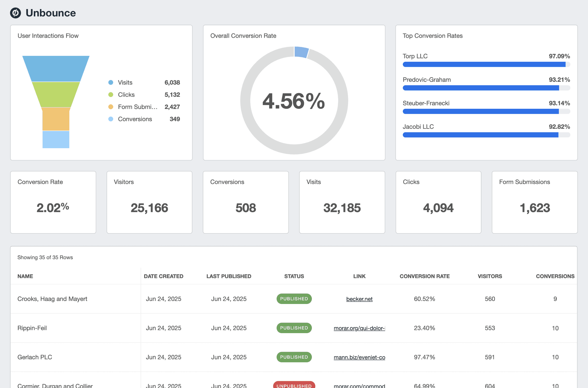Screen dimensions: 588x388
Task: Click the green Clicks funnel segment
Action: [x=56, y=94]
